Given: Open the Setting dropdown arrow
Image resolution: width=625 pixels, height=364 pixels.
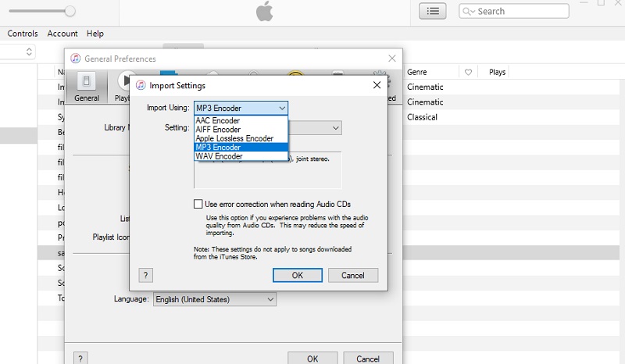Looking at the screenshot, I should tap(336, 128).
